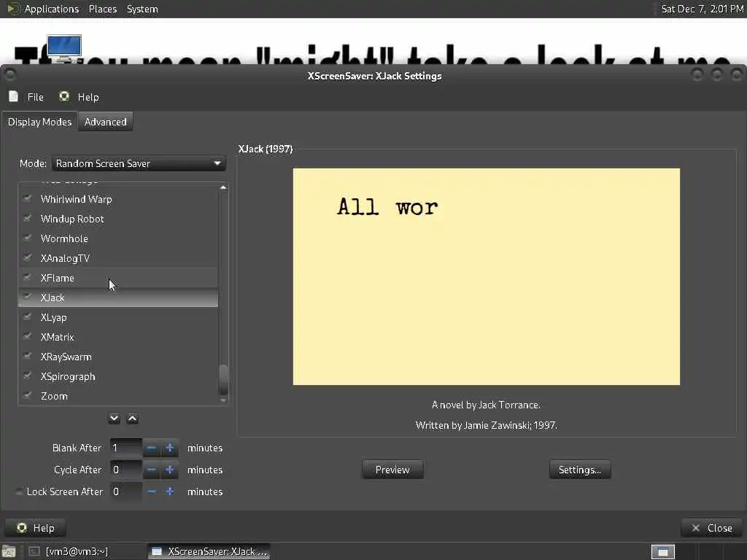The height and width of the screenshot is (560, 747).
Task: Toggle the XJack checkbox
Action: tap(28, 297)
